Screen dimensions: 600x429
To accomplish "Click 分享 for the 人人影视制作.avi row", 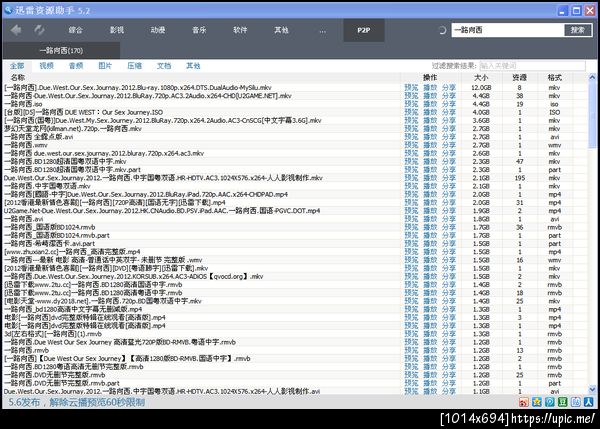I will 449,391.
